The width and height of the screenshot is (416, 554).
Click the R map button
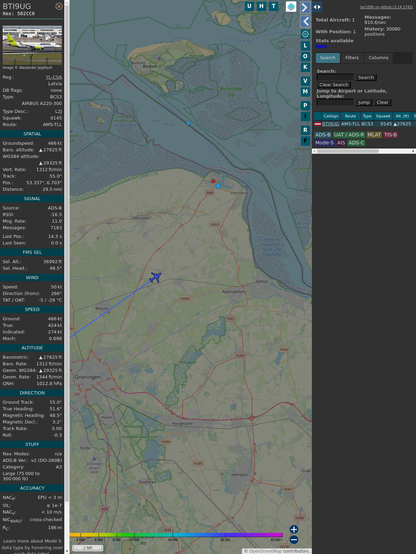pos(305,130)
